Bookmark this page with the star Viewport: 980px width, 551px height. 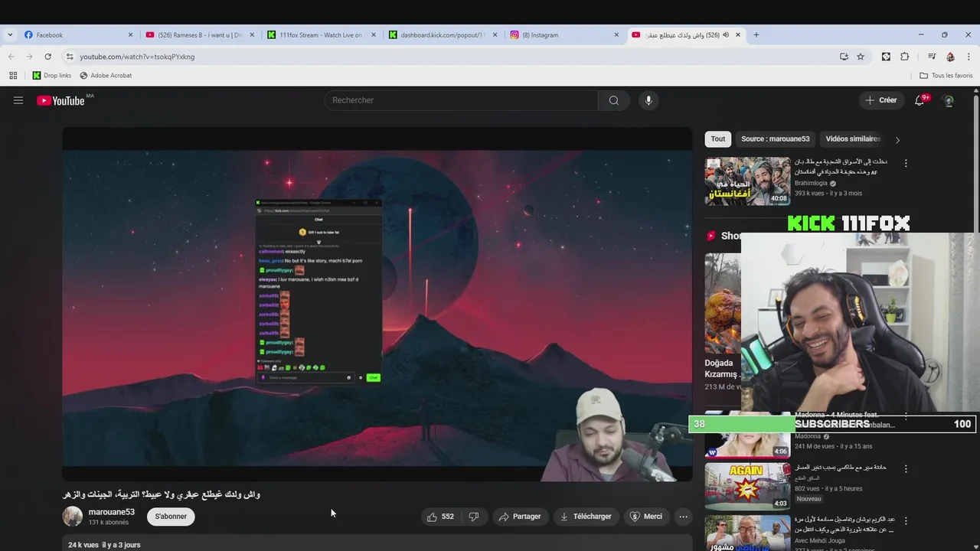click(861, 57)
